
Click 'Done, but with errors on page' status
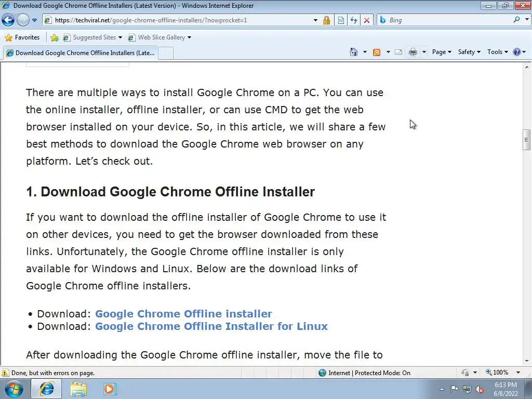pos(53,373)
